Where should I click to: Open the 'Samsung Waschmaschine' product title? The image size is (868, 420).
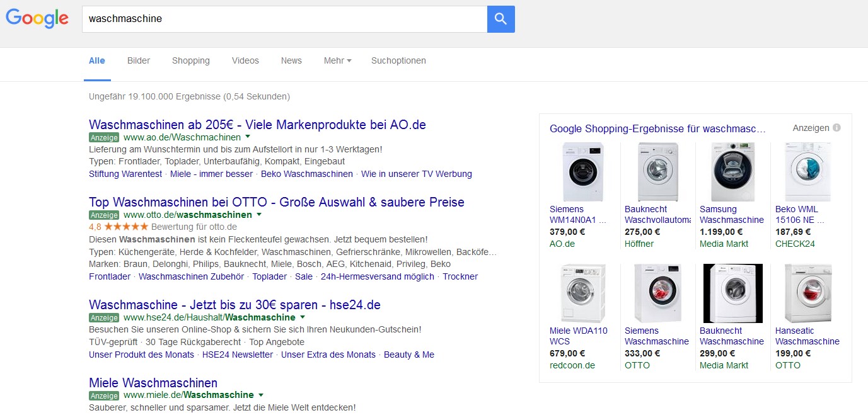coord(732,215)
